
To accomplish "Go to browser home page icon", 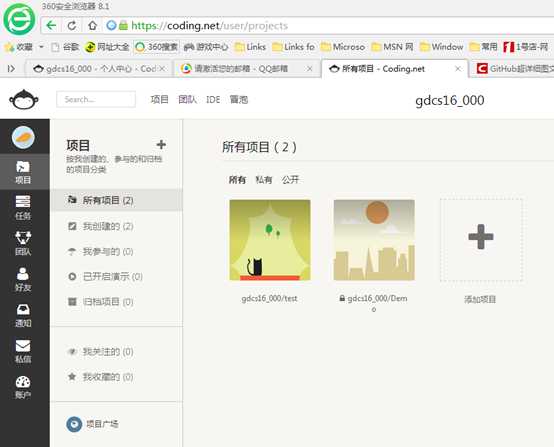I will 93,25.
